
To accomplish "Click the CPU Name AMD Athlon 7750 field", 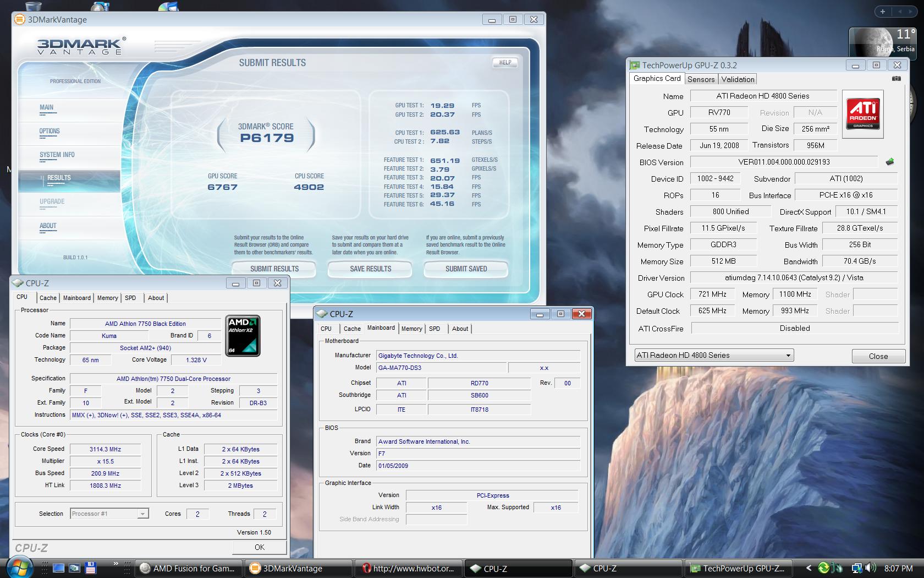I will point(145,324).
